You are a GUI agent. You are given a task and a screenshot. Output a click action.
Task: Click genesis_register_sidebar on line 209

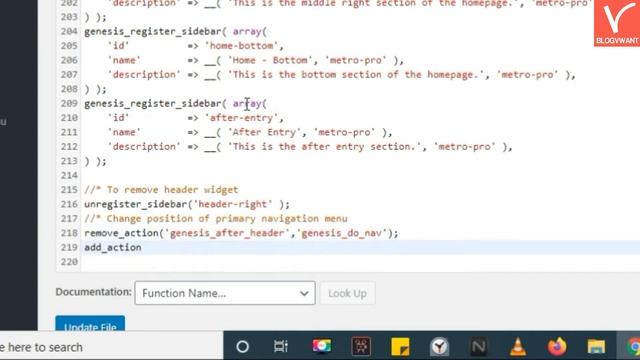(x=153, y=104)
